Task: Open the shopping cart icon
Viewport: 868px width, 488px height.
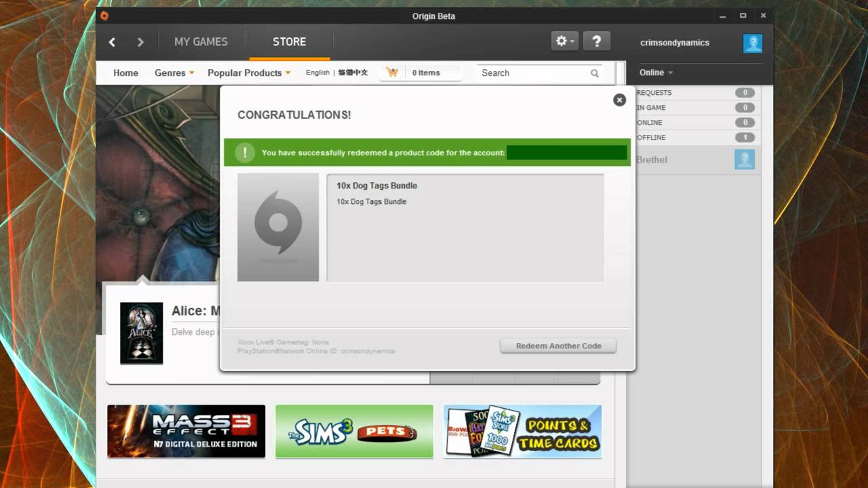Action: tap(392, 73)
